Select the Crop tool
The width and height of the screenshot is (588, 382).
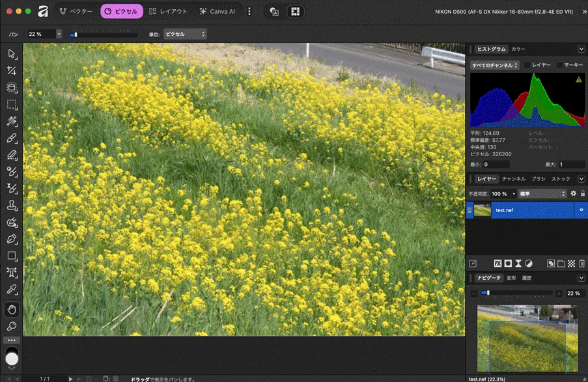12,70
